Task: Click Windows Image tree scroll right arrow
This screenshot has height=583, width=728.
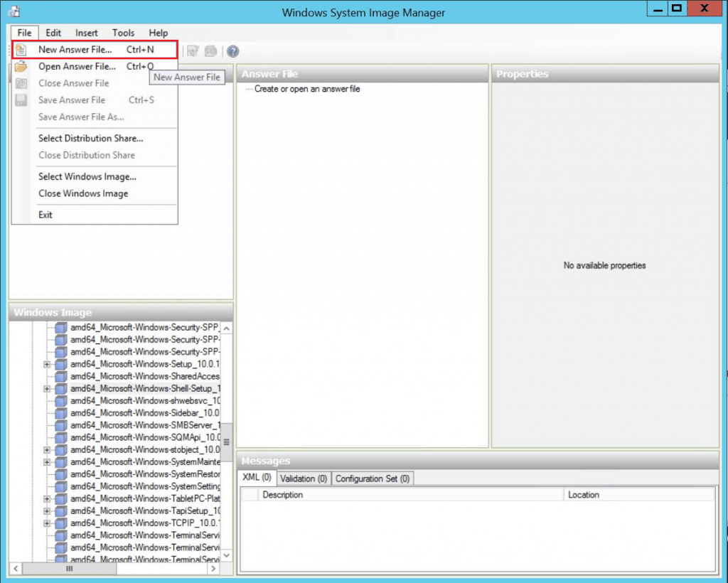Action: 213,569
